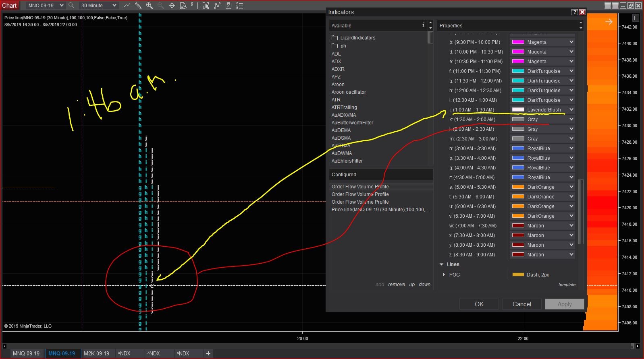Viewport: 644px width, 359px height.
Task: Click the DarkTurquoise swatch for h: (12:00 AM - 12:30 AM)
Action: pos(518,91)
